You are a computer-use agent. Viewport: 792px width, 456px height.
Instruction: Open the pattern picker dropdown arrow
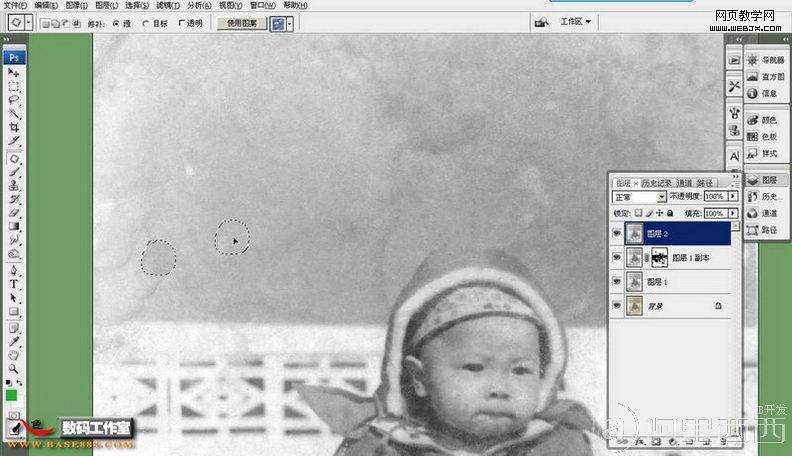coord(290,24)
